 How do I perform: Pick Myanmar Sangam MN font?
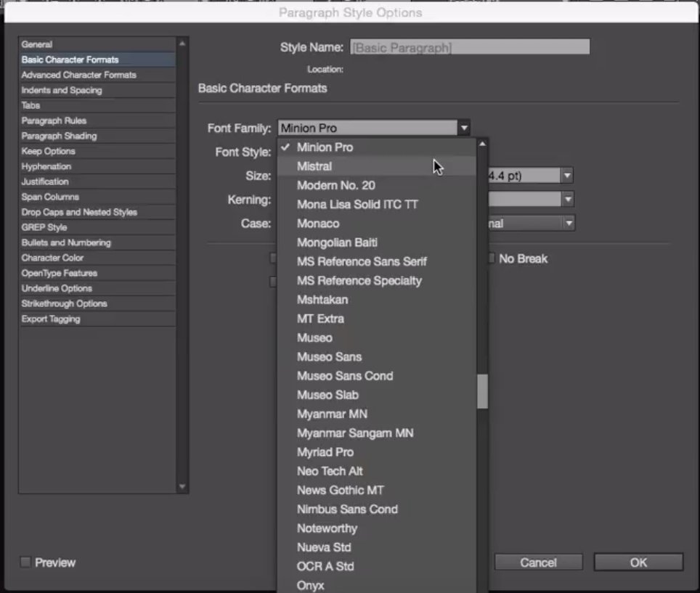(377, 433)
